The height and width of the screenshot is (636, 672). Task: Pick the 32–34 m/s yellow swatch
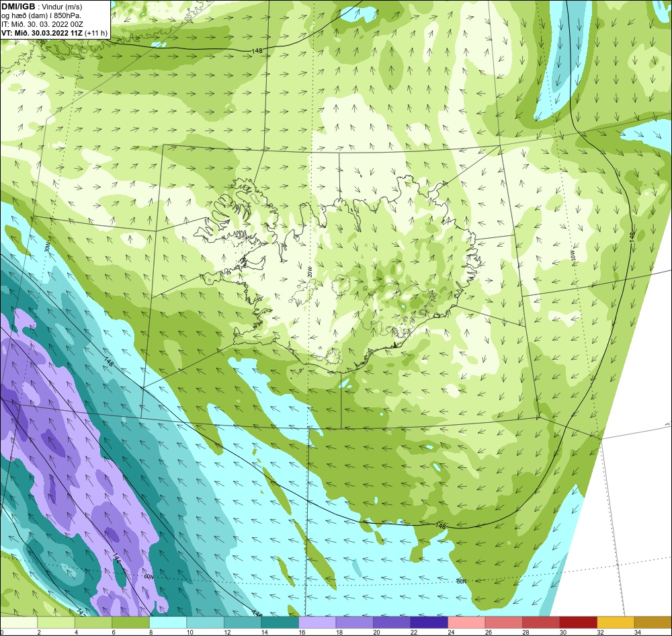pyautogui.click(x=616, y=623)
